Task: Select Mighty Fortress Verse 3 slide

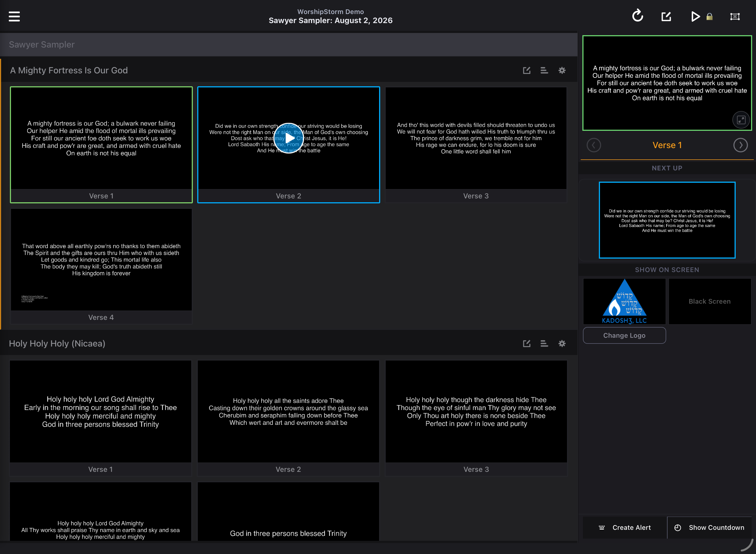Action: tap(476, 145)
